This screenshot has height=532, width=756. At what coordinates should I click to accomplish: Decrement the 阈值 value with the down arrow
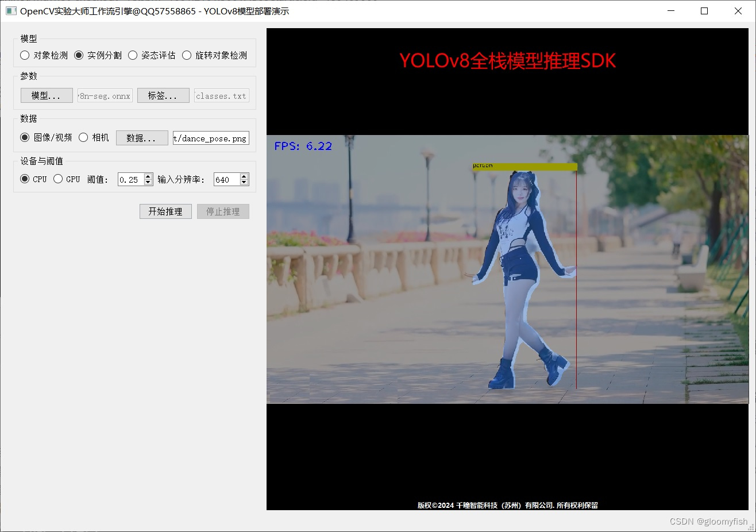[x=148, y=182]
